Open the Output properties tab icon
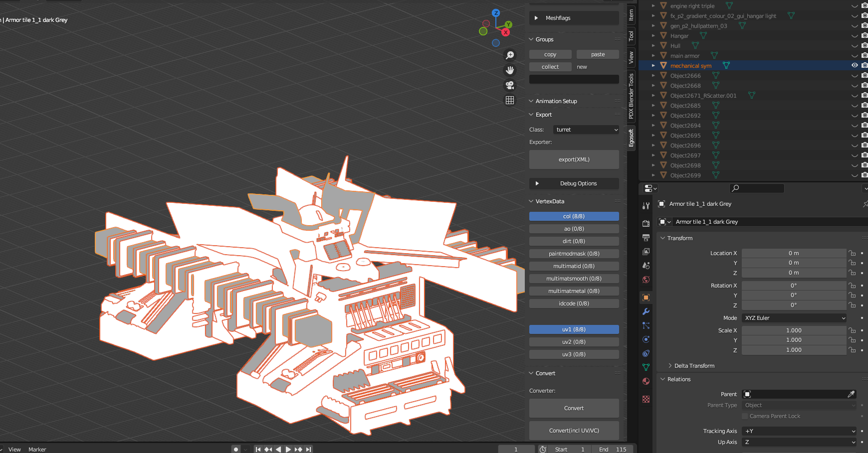The height and width of the screenshot is (453, 868). pos(646,238)
